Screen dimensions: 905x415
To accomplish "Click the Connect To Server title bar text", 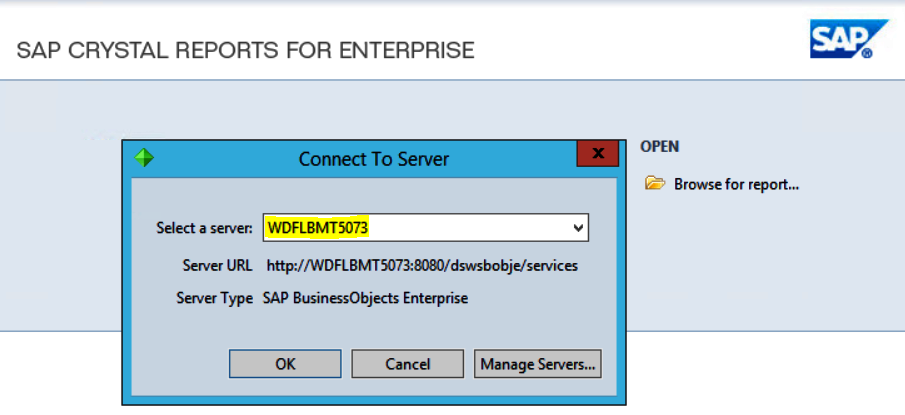I will point(373,159).
